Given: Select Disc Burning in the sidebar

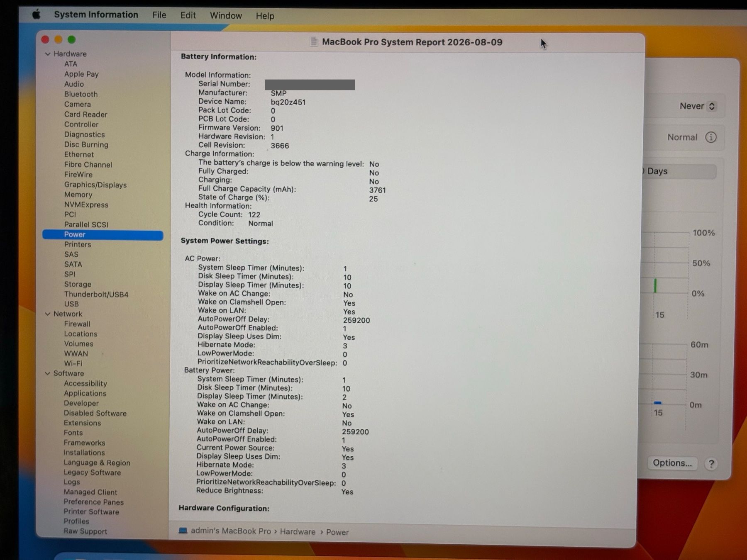Looking at the screenshot, I should (x=86, y=144).
